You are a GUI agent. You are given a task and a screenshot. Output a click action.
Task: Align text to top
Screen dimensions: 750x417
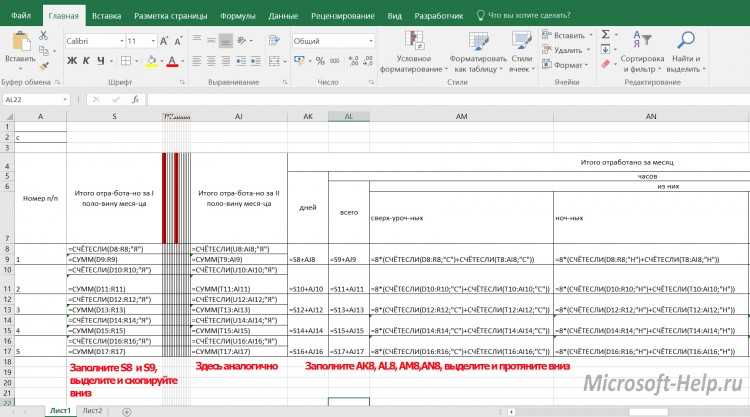(197, 39)
